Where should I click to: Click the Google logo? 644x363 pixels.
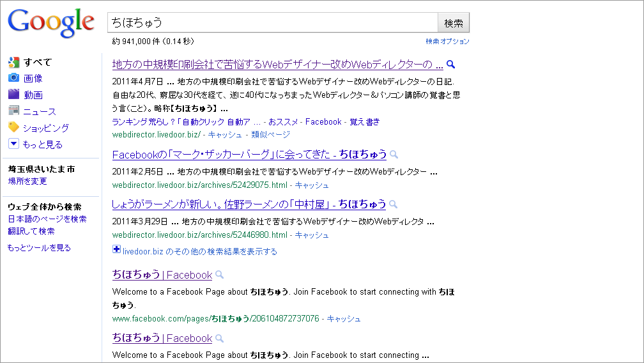[51, 23]
